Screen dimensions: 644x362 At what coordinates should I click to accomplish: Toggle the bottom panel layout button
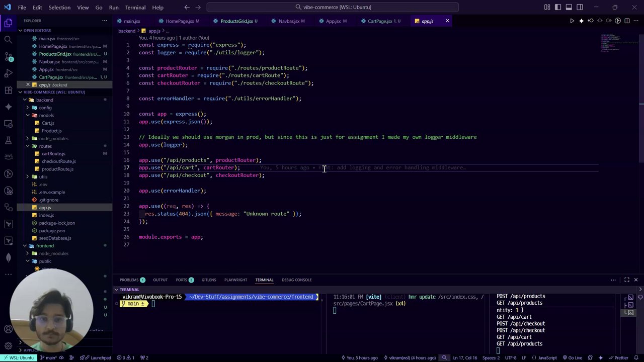[x=569, y=7]
